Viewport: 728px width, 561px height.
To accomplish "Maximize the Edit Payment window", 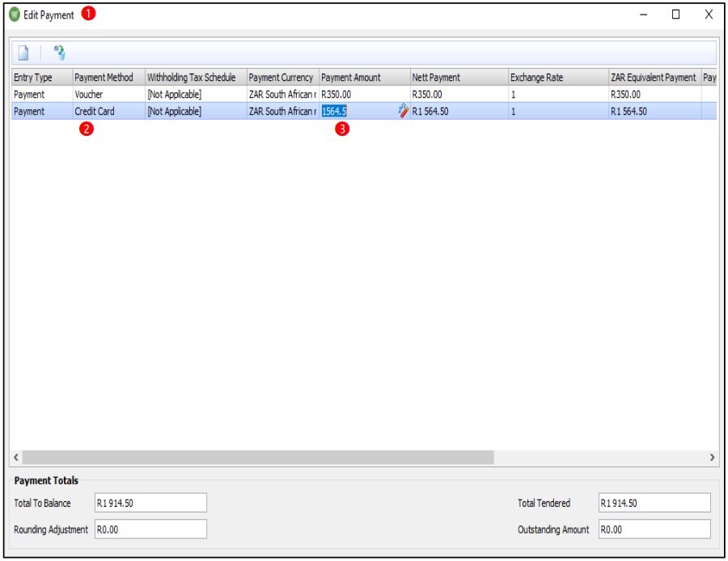I will (676, 15).
